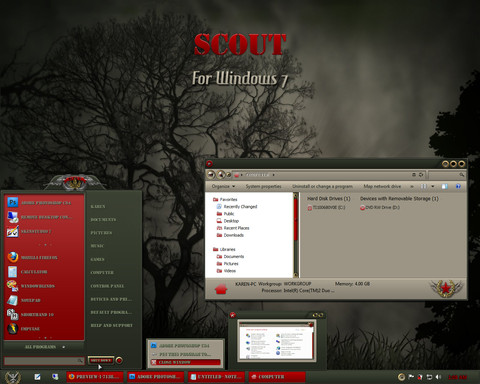This screenshot has width=480, height=384.
Task: Click System properties in Explorer toolbar
Action: click(263, 186)
